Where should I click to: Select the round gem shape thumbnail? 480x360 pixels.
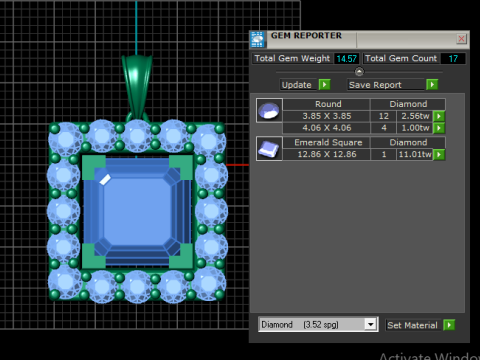[269, 110]
